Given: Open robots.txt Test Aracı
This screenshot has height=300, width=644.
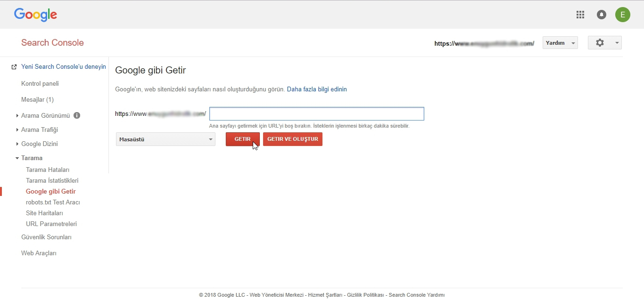Looking at the screenshot, I should point(53,202).
